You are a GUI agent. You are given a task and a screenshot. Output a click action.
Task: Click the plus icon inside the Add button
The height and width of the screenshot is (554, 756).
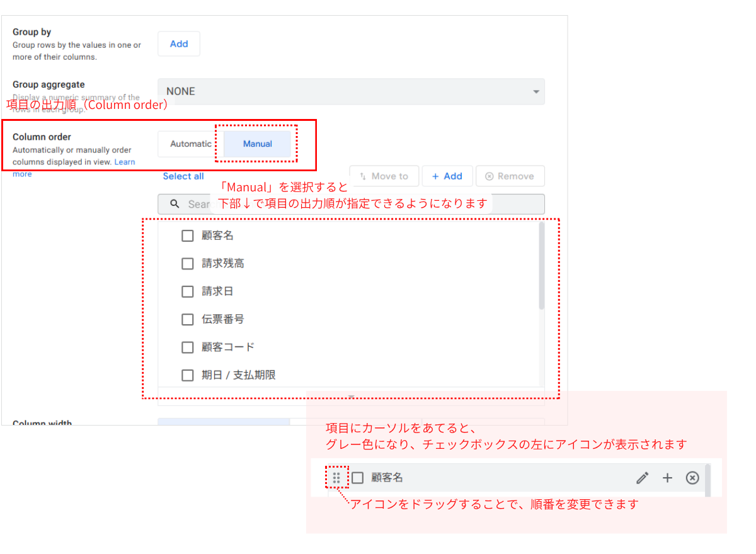coord(436,176)
